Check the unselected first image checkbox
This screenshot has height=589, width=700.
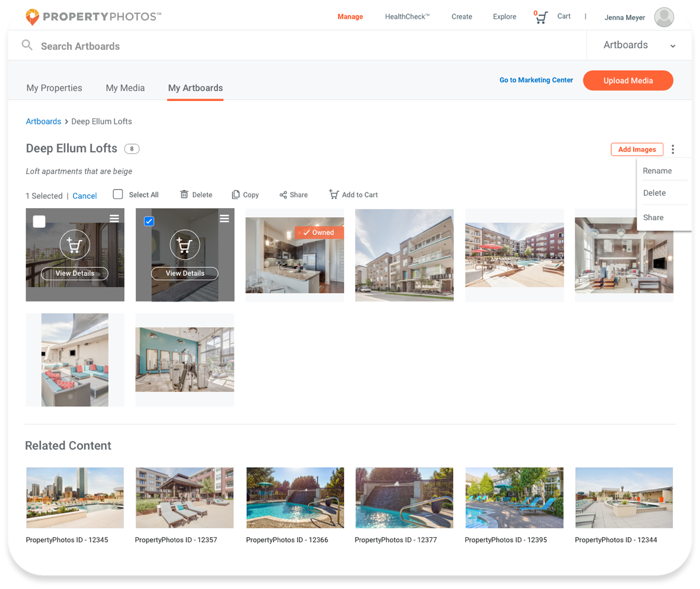(39, 221)
